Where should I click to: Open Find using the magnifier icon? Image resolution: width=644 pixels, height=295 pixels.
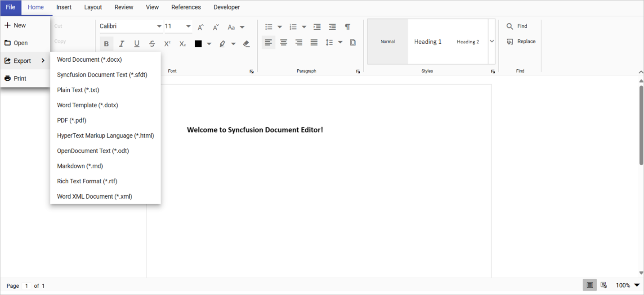point(510,26)
